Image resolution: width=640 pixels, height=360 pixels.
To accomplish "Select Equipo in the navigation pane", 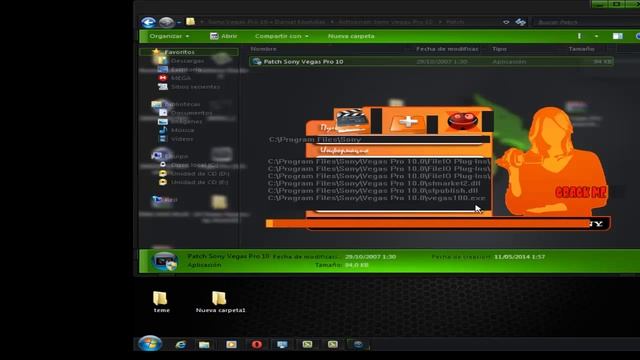I will coord(176,156).
